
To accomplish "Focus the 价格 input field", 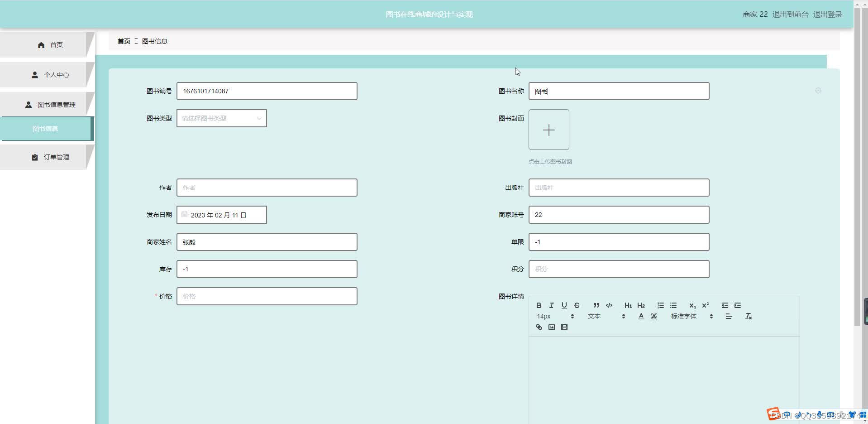I will (267, 296).
